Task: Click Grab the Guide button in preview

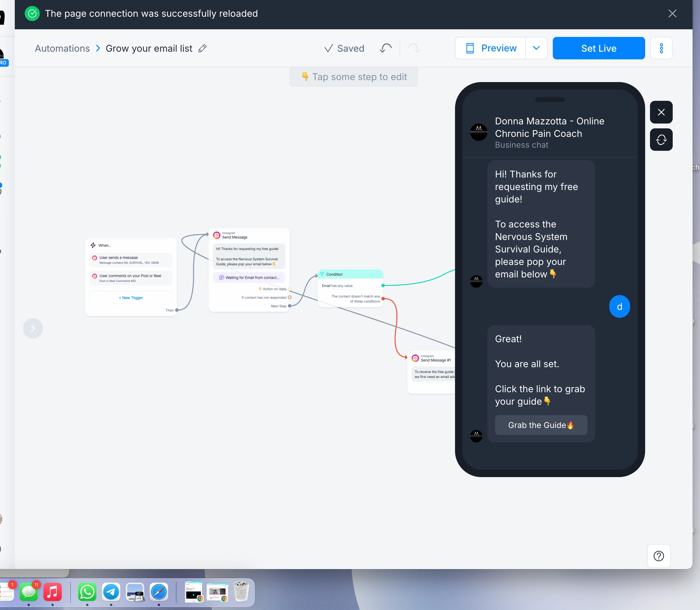Action: 541,425
